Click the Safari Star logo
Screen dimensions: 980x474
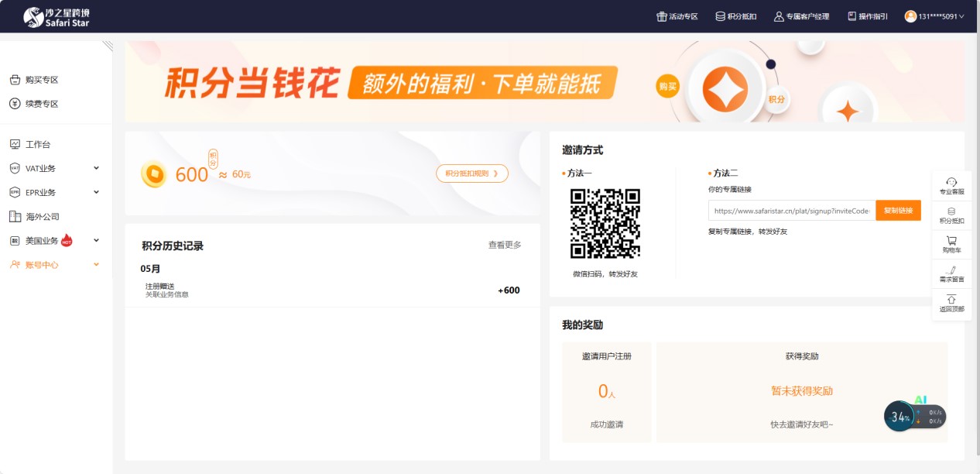57,16
